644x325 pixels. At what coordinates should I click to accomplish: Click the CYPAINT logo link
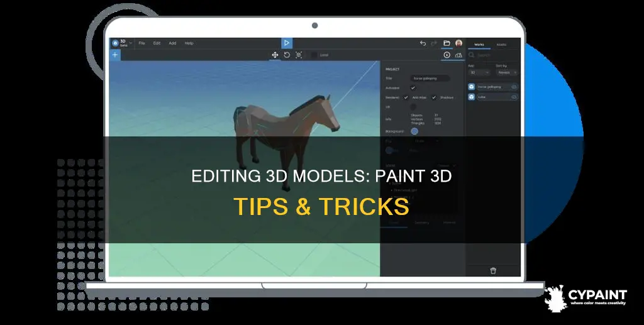tap(586, 299)
